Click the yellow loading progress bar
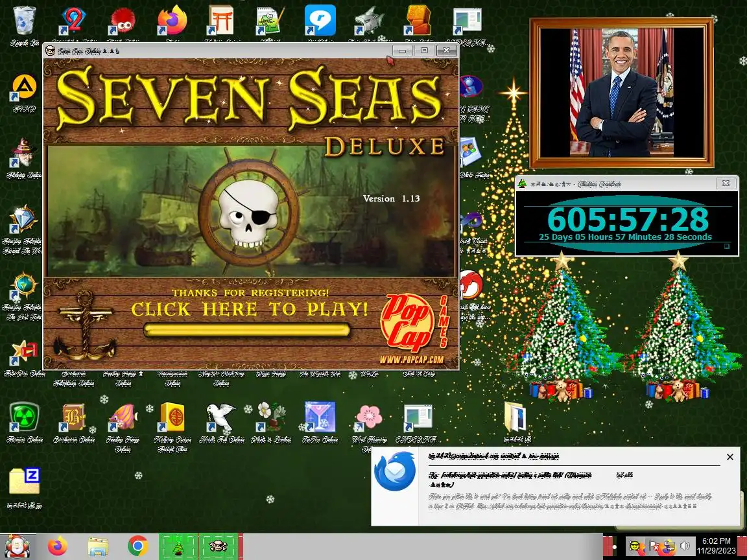Screen dimensions: 747x560 click(247, 329)
